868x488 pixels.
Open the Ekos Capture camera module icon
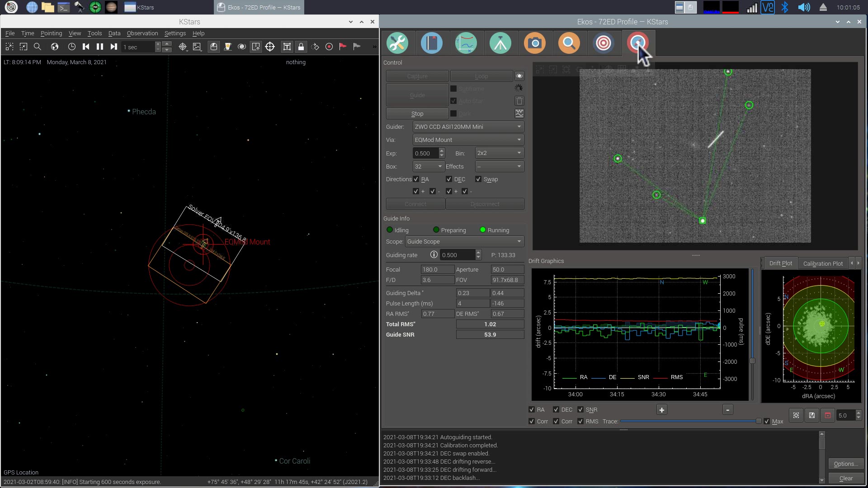[x=535, y=43]
